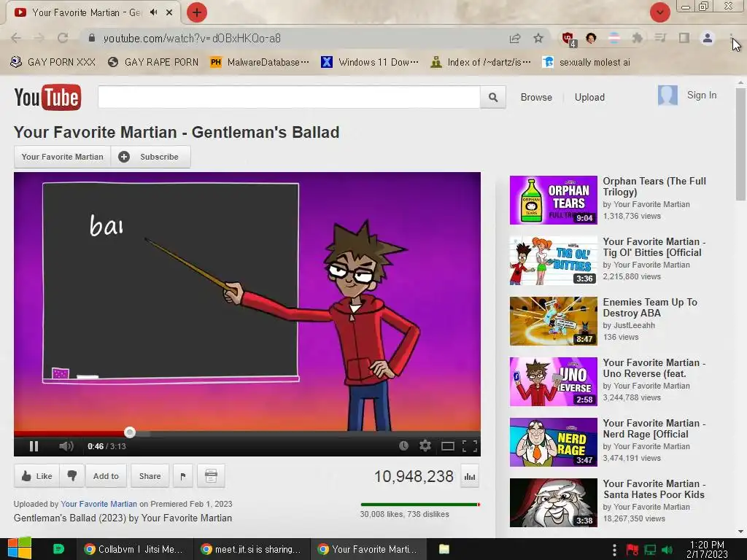747x560 pixels.
Task: Click the address bar URL
Action: (192, 38)
